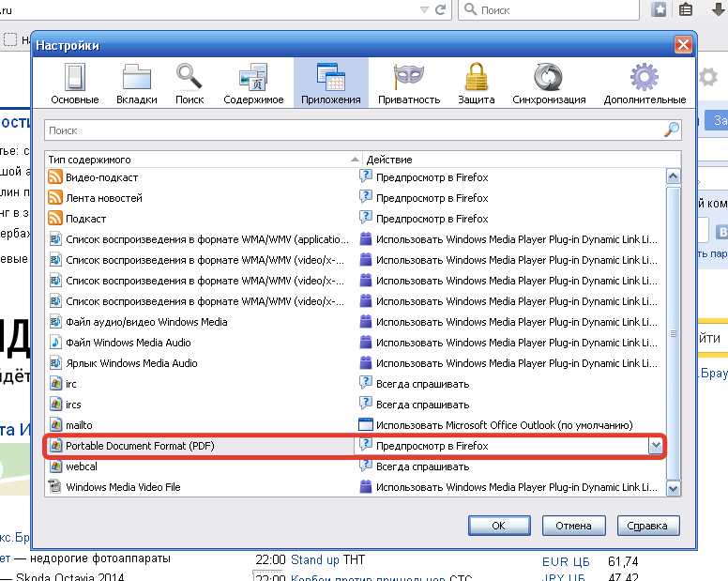Viewport: 728px width, 581px height.
Task: Open the Дополнительные pane
Action: 645,84
